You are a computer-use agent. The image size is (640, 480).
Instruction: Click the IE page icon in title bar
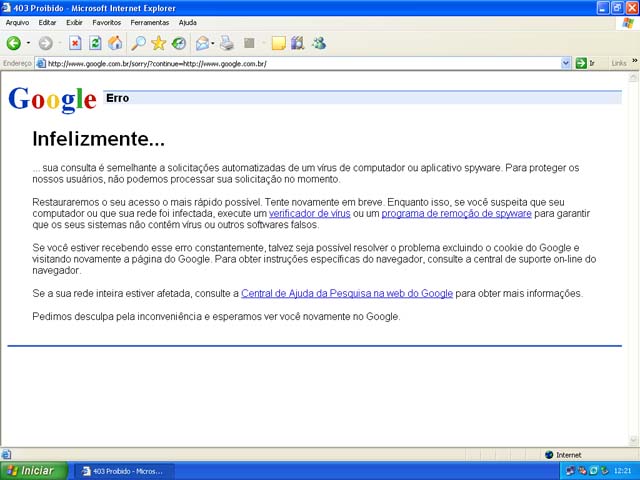pos(6,8)
